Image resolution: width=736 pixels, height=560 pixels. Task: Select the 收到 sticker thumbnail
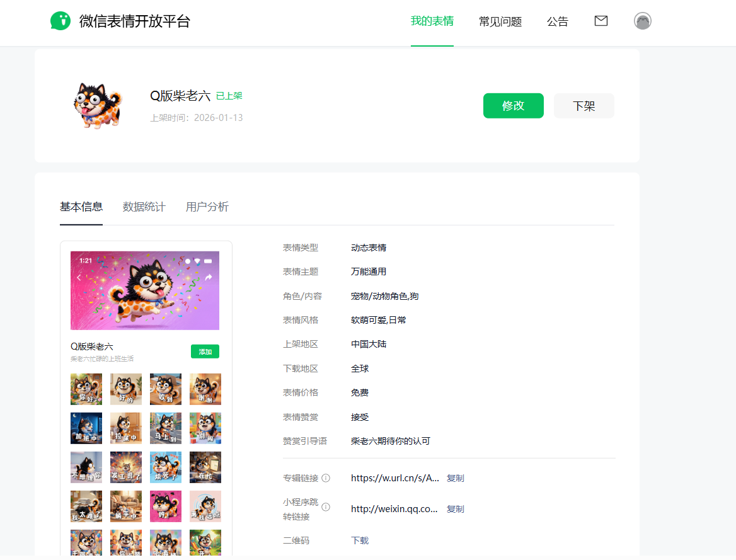166,389
